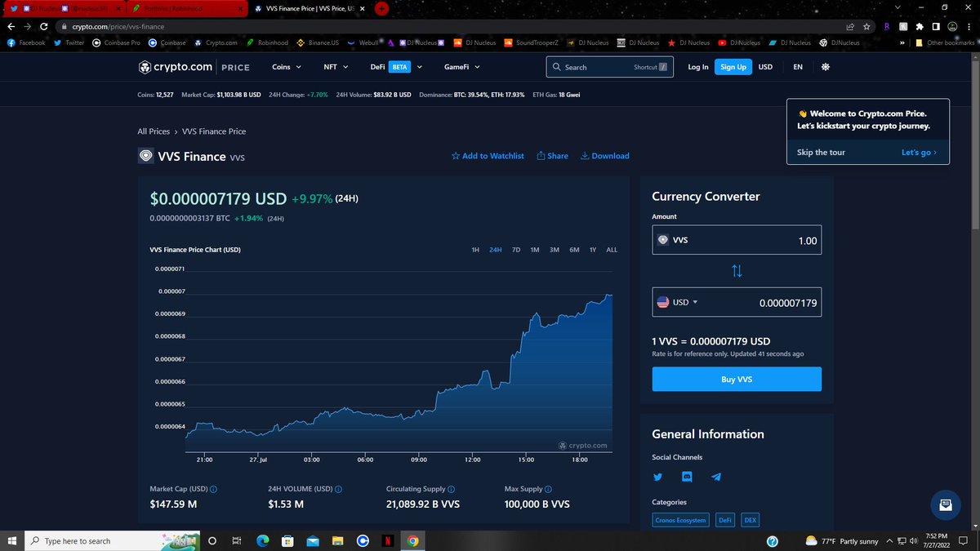Open the Telegram social channel icon
The image size is (980, 551).
point(716,477)
